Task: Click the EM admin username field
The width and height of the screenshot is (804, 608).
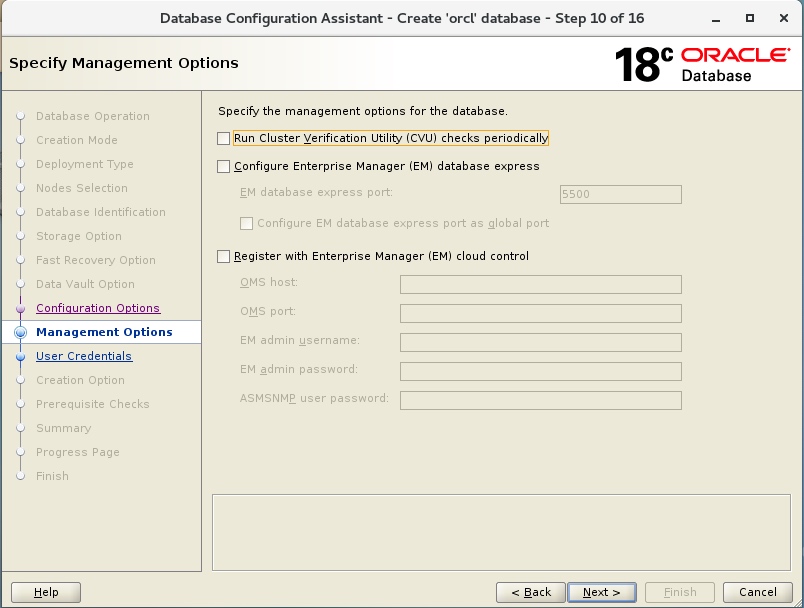Action: 540,342
